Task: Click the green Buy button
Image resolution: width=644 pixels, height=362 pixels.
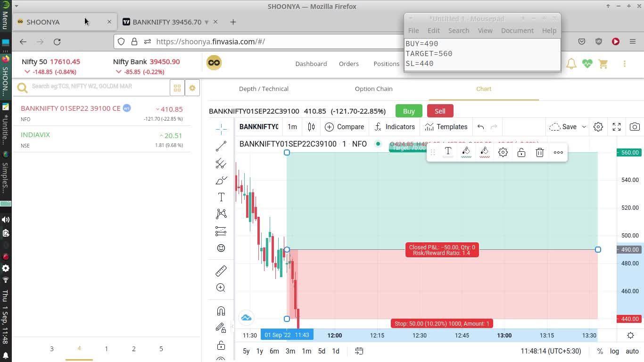Action: 409,111
